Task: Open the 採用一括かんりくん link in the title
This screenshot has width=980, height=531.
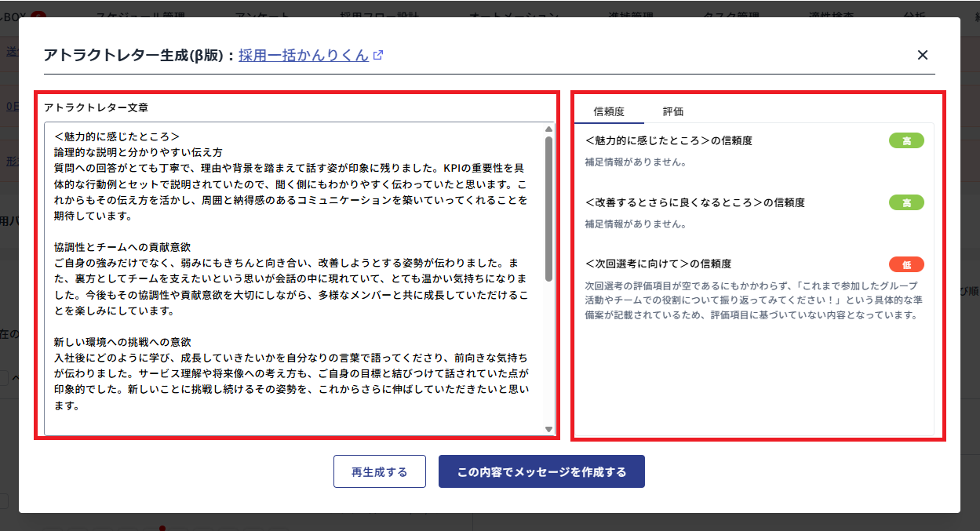Action: [304, 55]
